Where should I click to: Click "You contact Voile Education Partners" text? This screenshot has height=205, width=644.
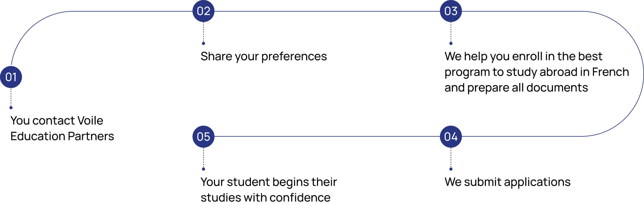click(62, 128)
